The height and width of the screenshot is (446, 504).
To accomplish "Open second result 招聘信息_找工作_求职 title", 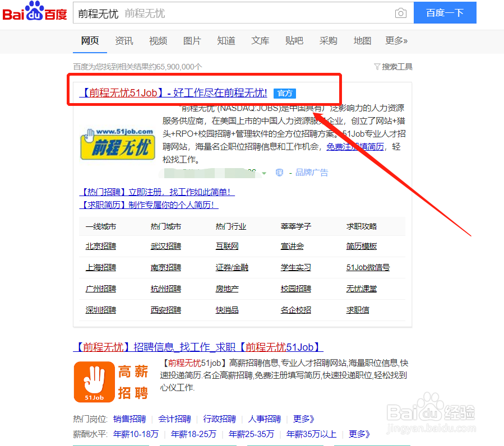I will (x=198, y=347).
